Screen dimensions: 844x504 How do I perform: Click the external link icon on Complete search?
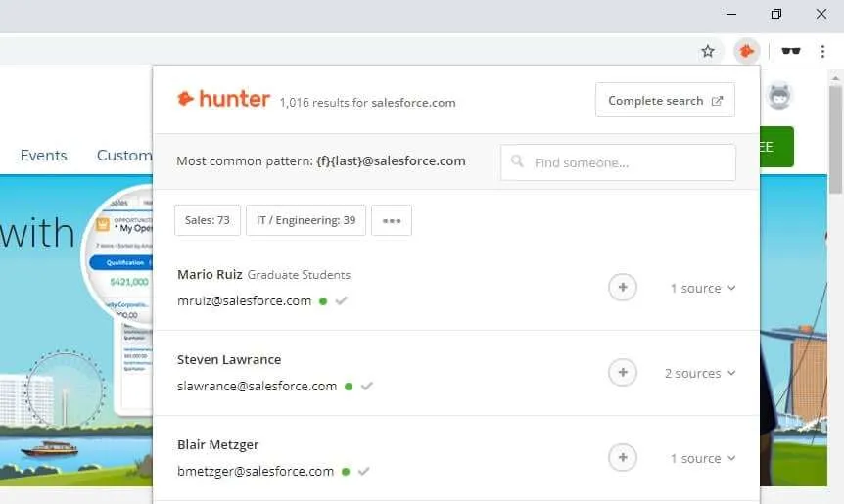click(717, 101)
